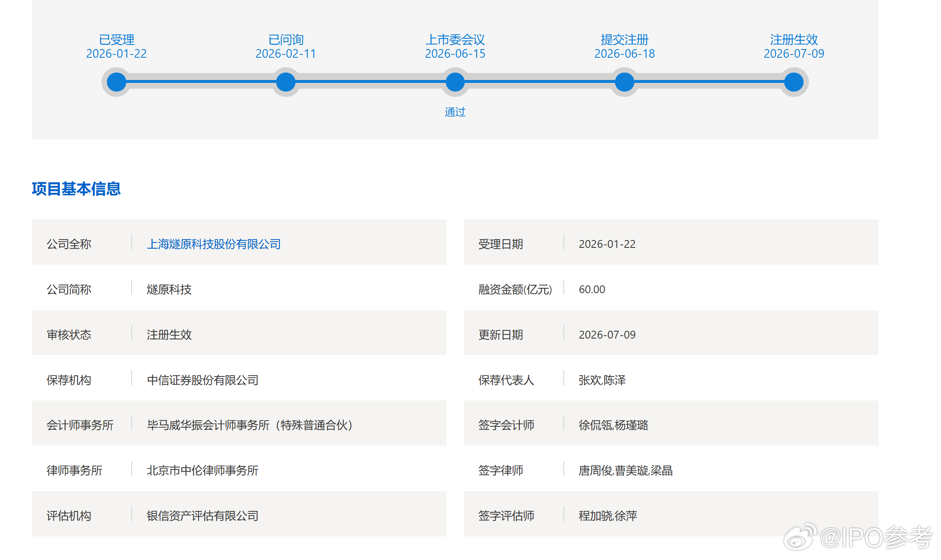Image resolution: width=941 pixels, height=560 pixels.
Task: Open the 上海燧原科技股份有限公司 company link
Action: 214,244
